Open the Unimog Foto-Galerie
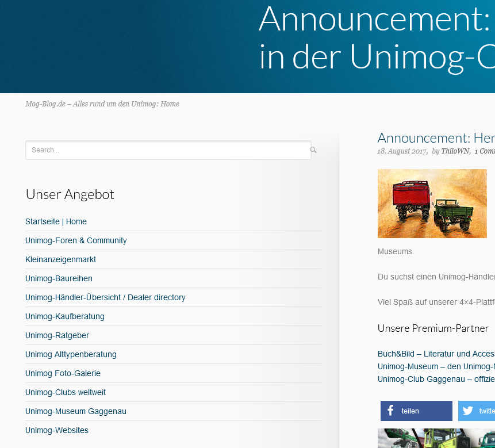 (x=63, y=373)
